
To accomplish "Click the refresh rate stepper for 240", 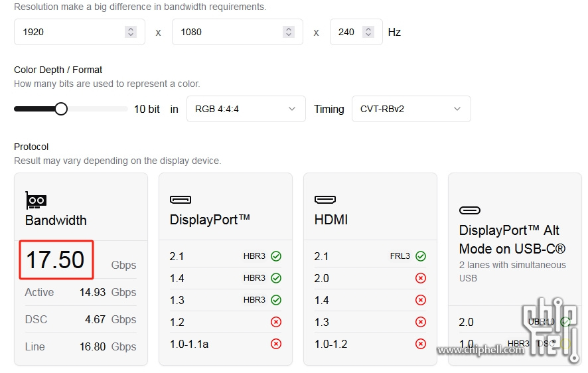I will [x=368, y=32].
